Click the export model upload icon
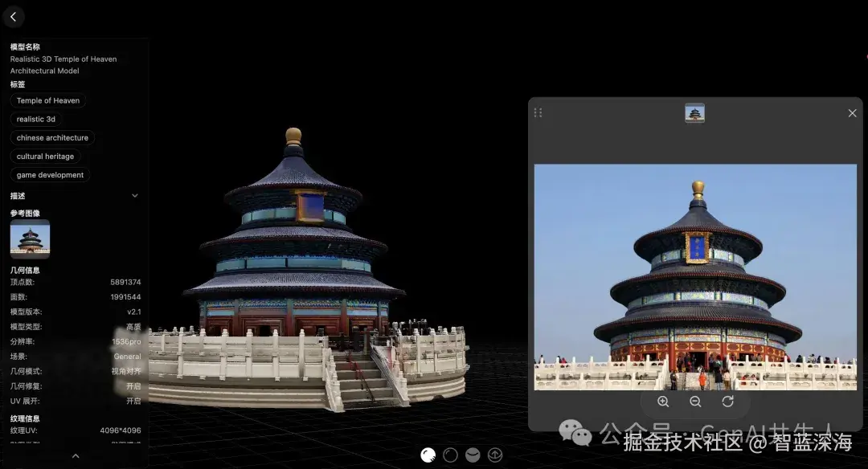This screenshot has height=469, width=868. pos(494,455)
